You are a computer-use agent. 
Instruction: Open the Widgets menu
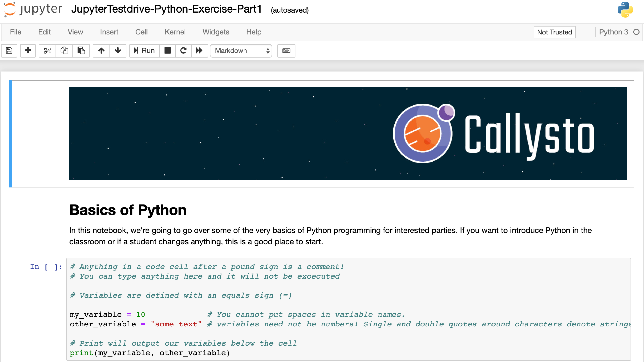tap(216, 32)
